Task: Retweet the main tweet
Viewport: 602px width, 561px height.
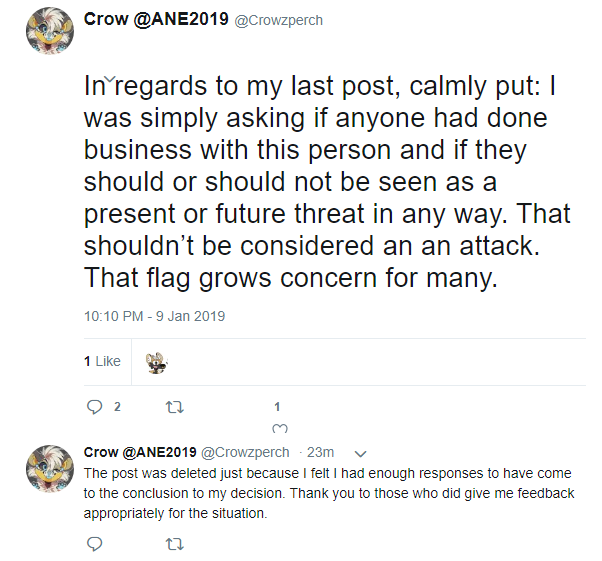Action: tap(174, 407)
